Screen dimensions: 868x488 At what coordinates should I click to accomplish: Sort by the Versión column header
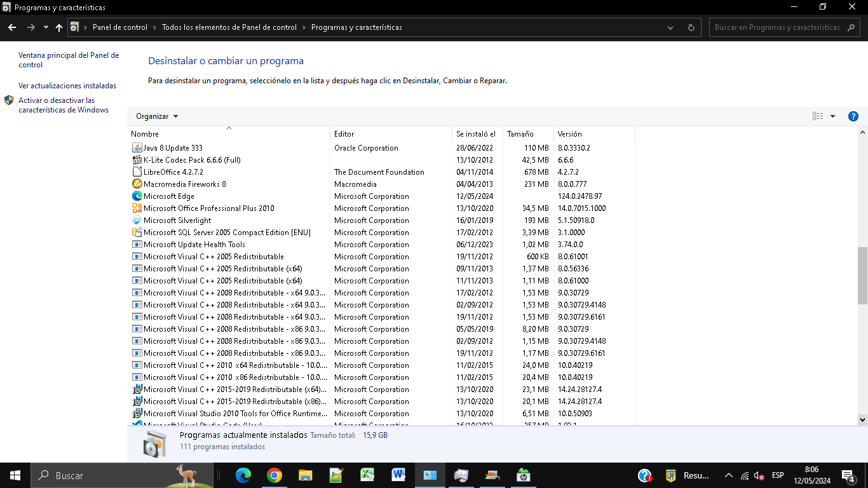click(x=594, y=134)
